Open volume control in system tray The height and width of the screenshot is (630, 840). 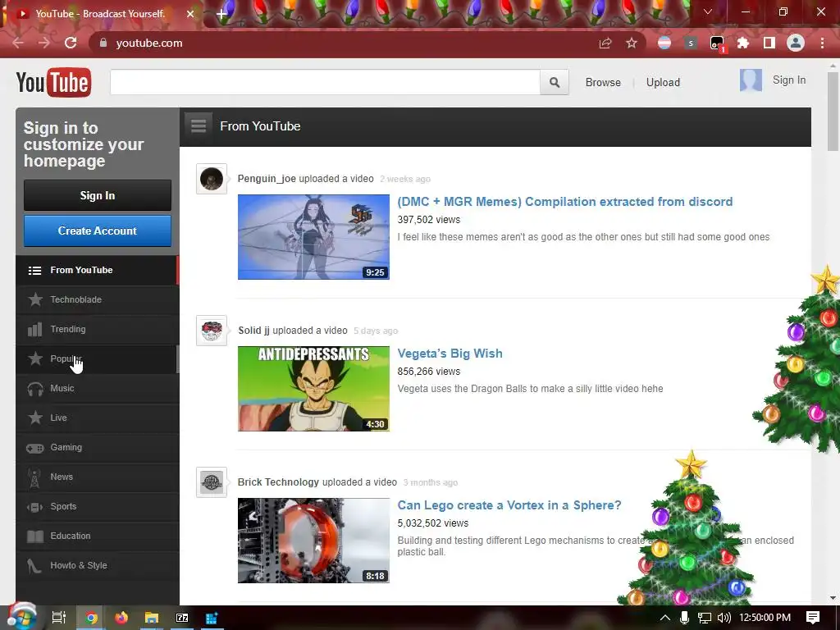coord(724,618)
